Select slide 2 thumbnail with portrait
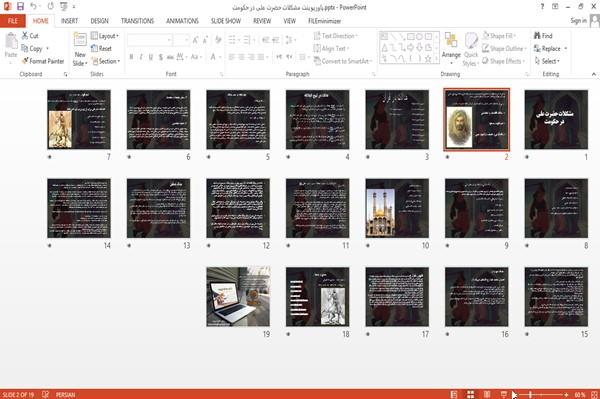 pyautogui.click(x=476, y=119)
